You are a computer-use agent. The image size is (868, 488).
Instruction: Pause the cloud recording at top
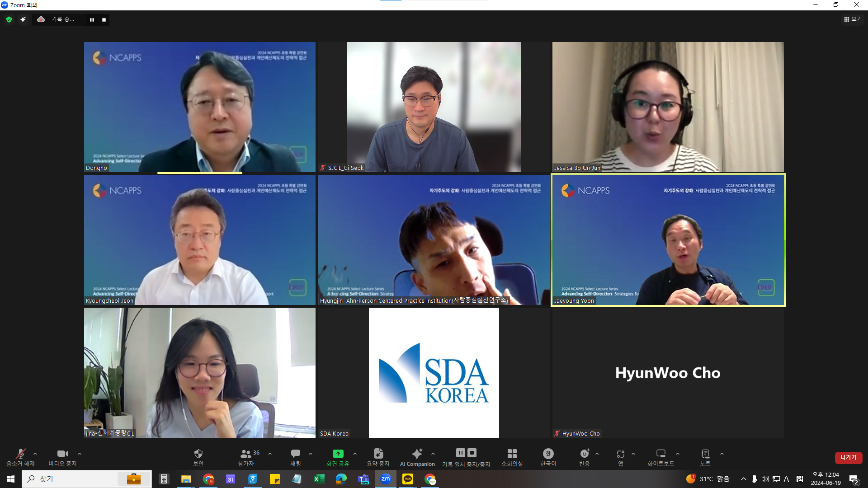(x=92, y=20)
